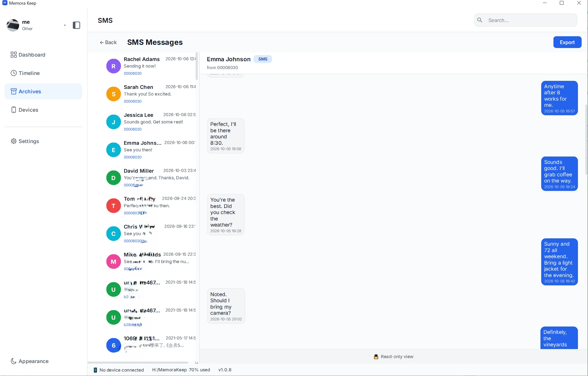Screen dimensions: 588x376
Task: Select Sarah Chen's R-less orange S avatar
Action: coord(113,94)
